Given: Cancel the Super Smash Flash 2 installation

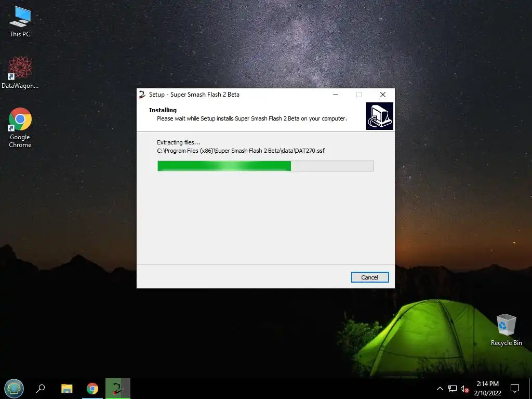Looking at the screenshot, I should click(x=370, y=277).
